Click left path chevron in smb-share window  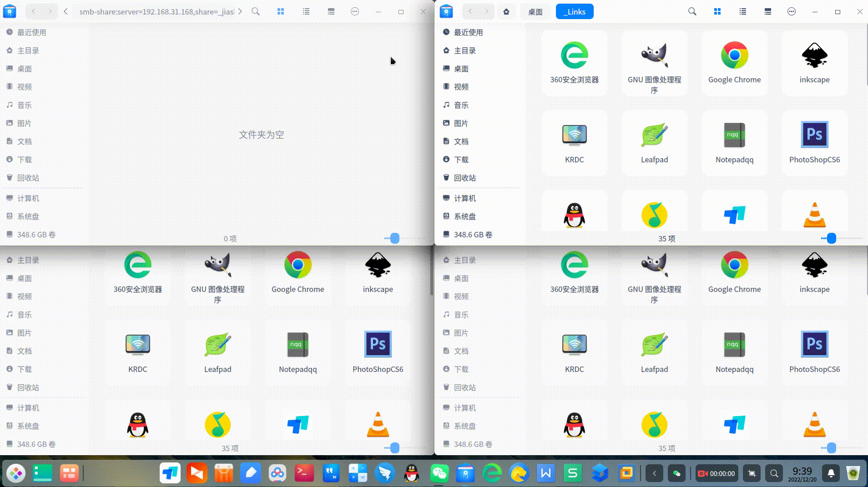click(66, 12)
